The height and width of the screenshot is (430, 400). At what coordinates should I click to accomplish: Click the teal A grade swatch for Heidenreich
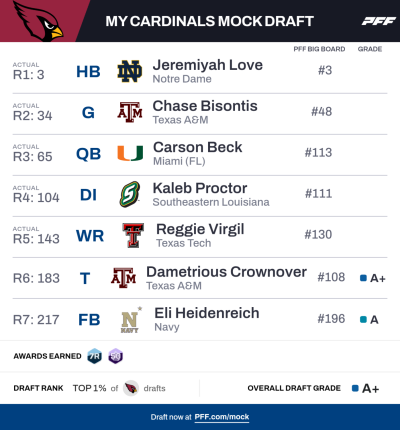(x=364, y=320)
